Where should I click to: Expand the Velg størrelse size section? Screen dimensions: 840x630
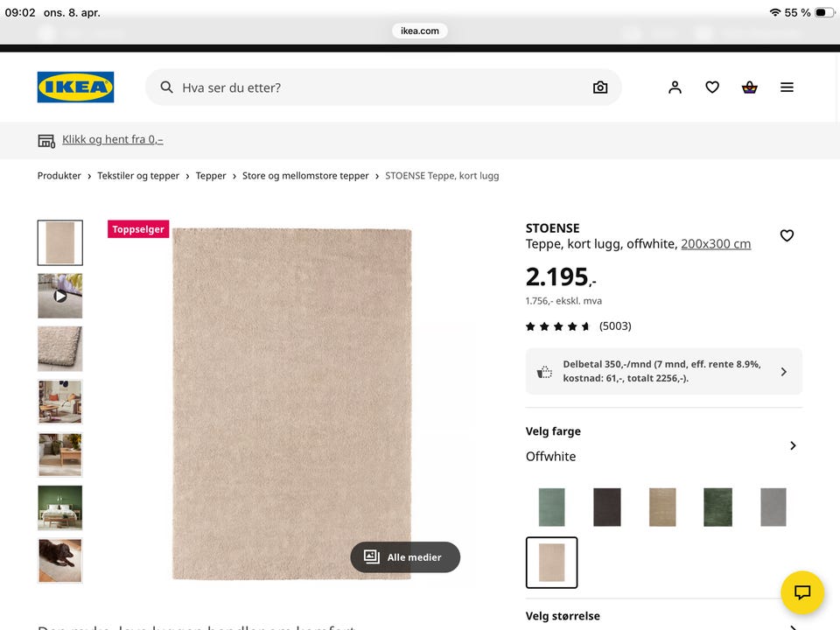664,619
